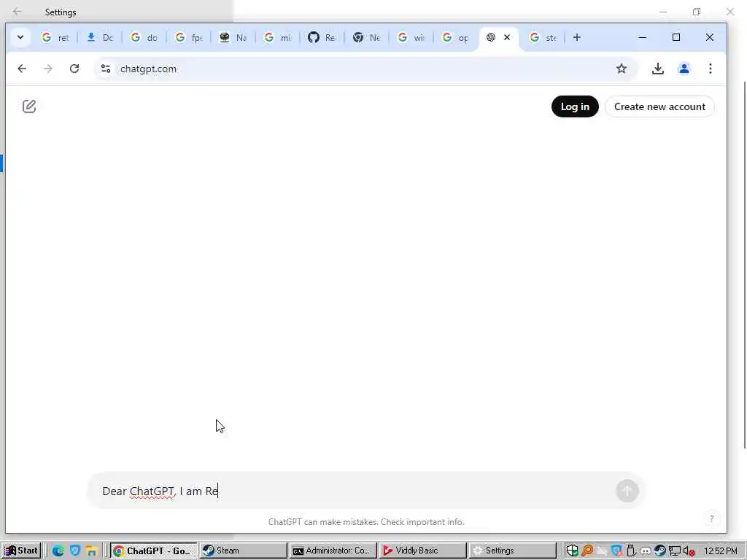Switch to the 'fp' Google tab

coord(189,37)
